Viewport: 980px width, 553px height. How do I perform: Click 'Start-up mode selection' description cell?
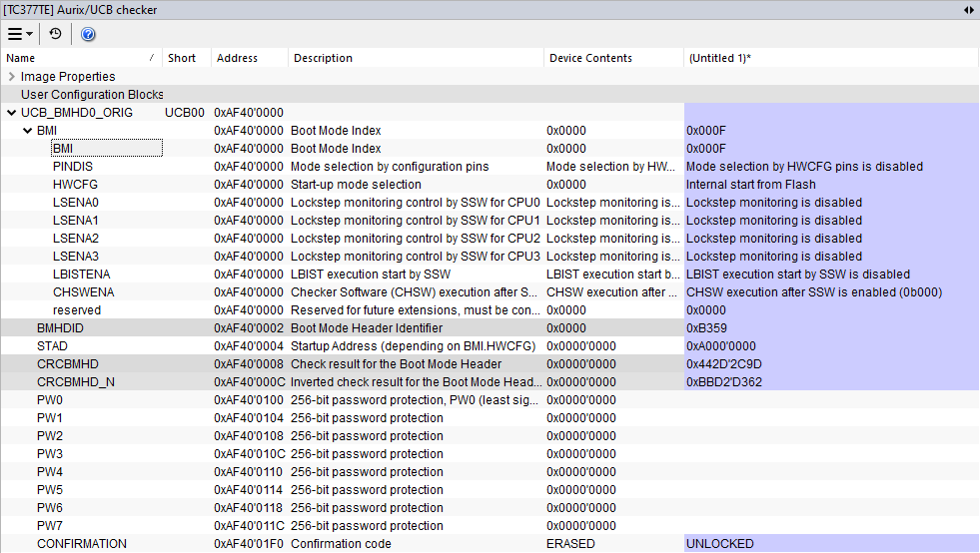(x=416, y=185)
